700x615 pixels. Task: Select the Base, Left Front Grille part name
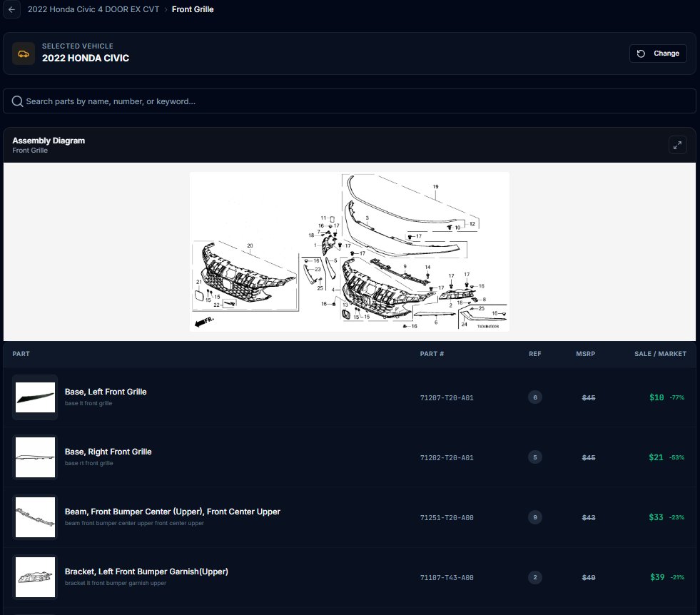click(x=106, y=392)
